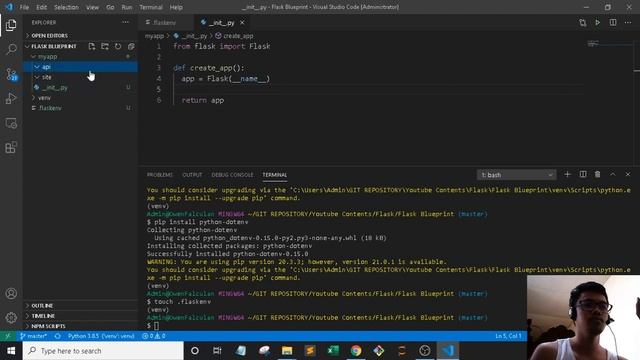Viewport: 640px width, 360px height.
Task: Close the terminal panel
Action: pyautogui.click(x=628, y=174)
